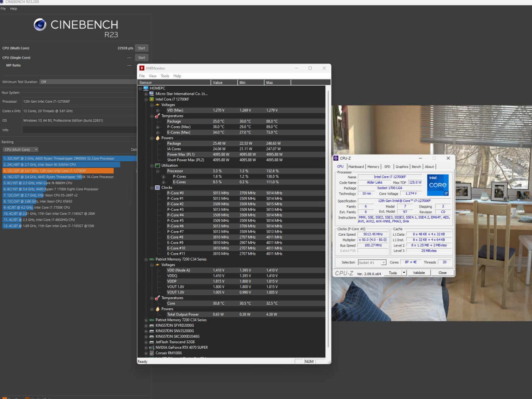The width and height of the screenshot is (532, 399).
Task: Open CPU (Multi Core) ranking dropdown in Cinebench
Action: click(x=21, y=150)
